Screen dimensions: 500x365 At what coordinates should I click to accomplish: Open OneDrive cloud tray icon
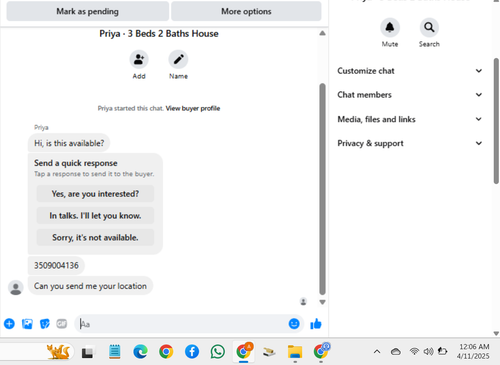pyautogui.click(x=396, y=351)
